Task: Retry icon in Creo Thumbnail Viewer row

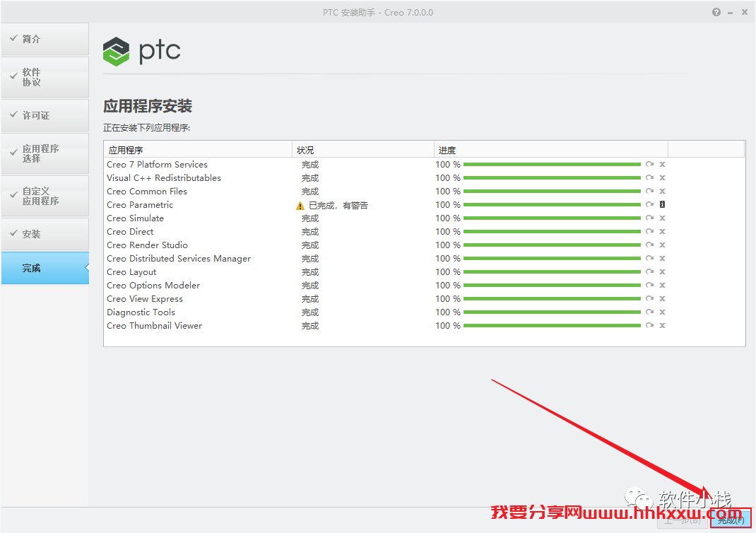Action: pos(649,326)
